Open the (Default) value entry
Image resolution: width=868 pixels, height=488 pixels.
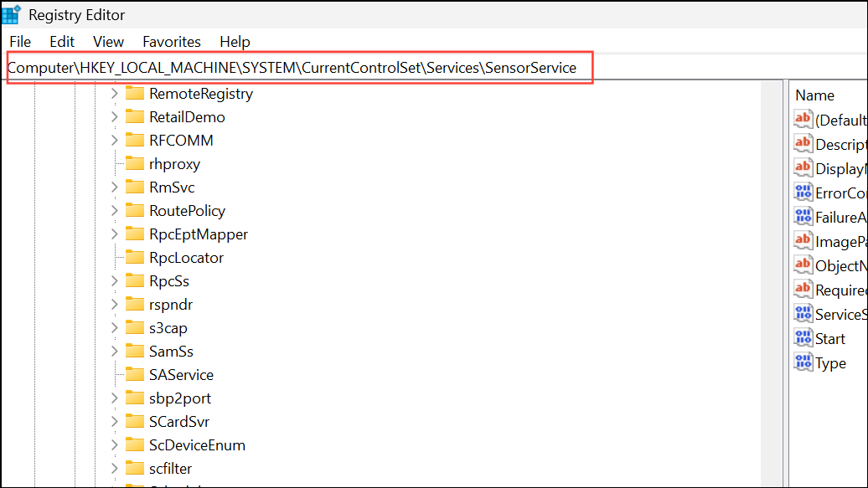[842, 119]
